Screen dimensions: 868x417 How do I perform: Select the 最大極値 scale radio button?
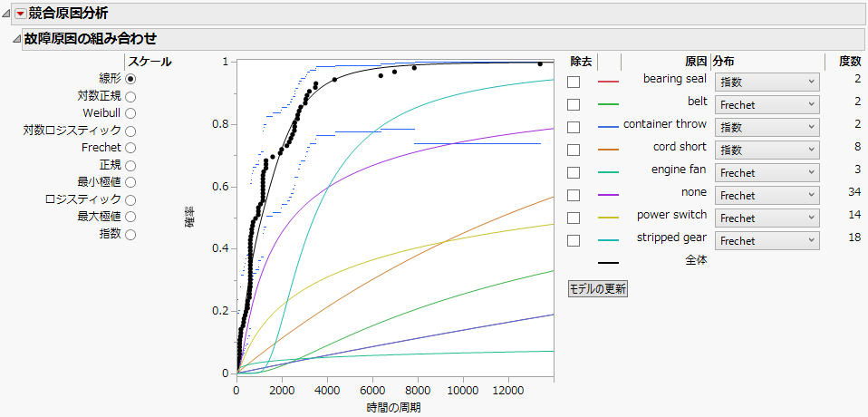point(130,217)
